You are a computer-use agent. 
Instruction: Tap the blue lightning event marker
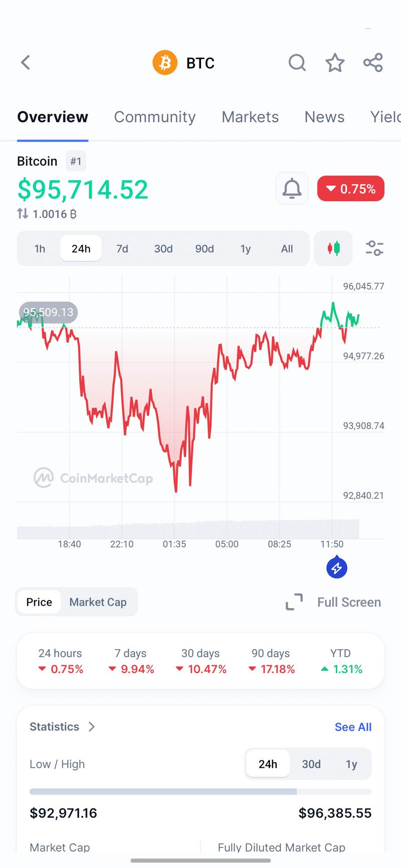pyautogui.click(x=337, y=568)
